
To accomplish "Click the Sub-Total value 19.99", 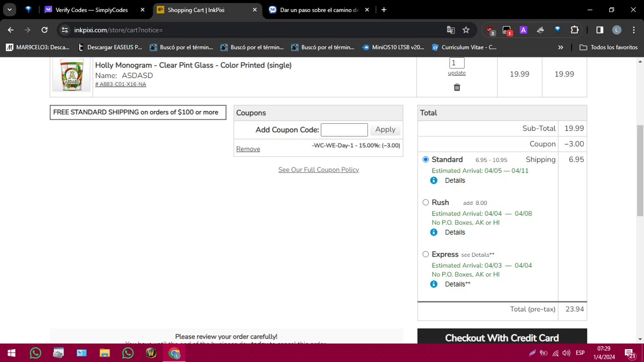I will (574, 128).
